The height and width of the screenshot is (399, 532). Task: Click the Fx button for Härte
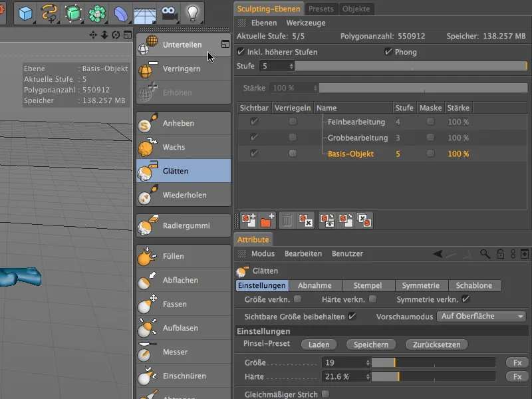(x=517, y=376)
